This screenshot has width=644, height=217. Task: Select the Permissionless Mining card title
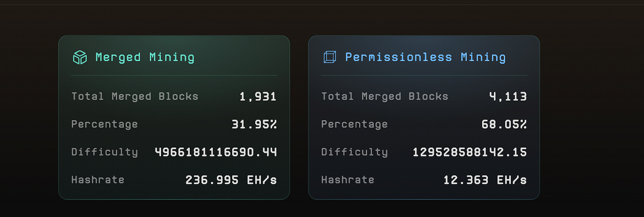[x=425, y=57]
